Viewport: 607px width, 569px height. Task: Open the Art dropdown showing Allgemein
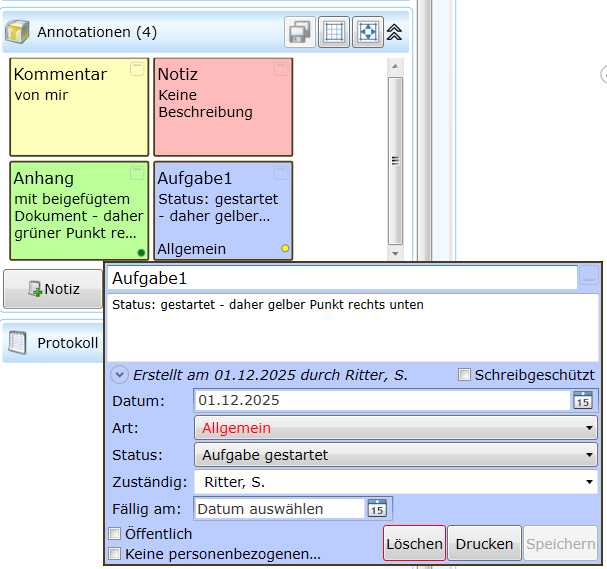coord(395,428)
